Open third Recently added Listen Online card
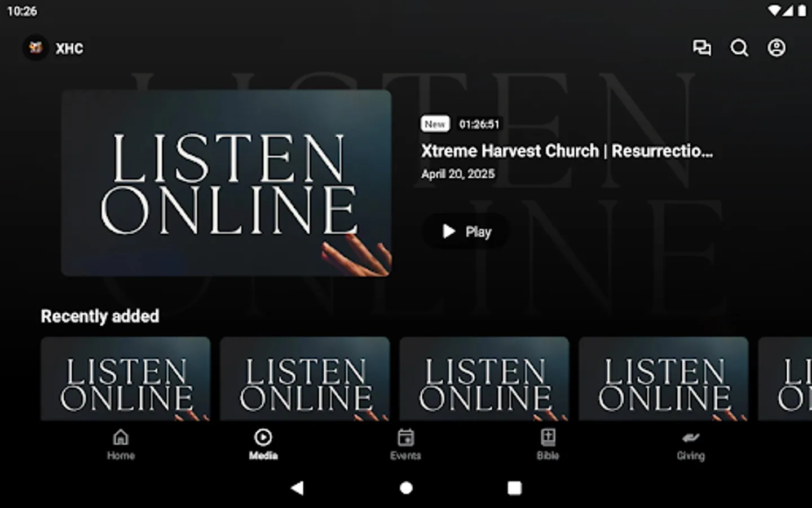Viewport: 812px width, 508px height. tap(484, 379)
